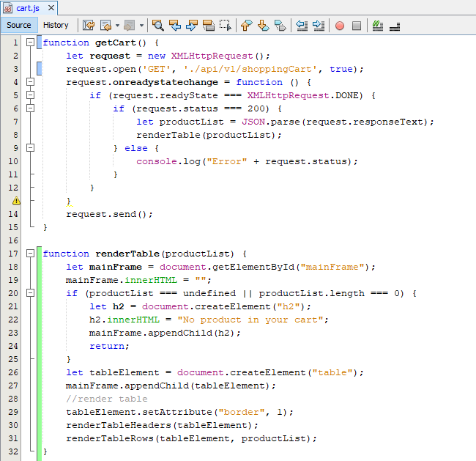Click the warning icon in the line 13 gutter
This screenshot has height=461, width=476.
click(16, 201)
